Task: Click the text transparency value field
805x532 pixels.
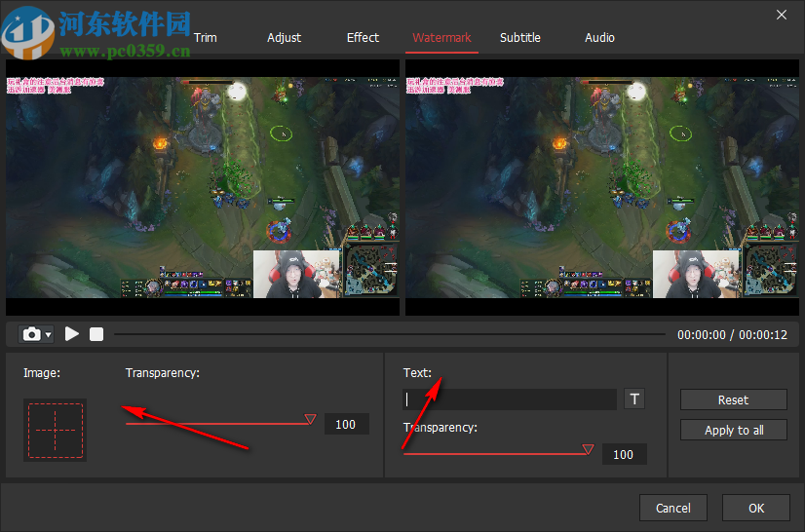Action: tap(625, 454)
